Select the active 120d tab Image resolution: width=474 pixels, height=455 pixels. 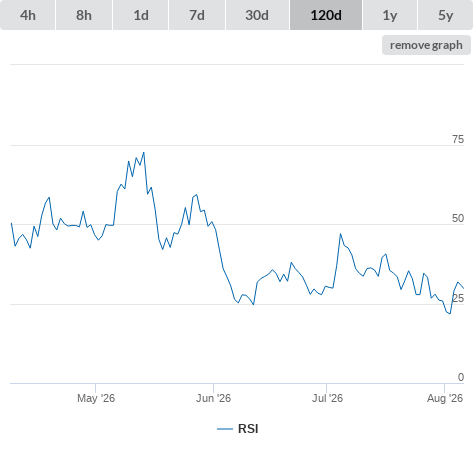326,15
